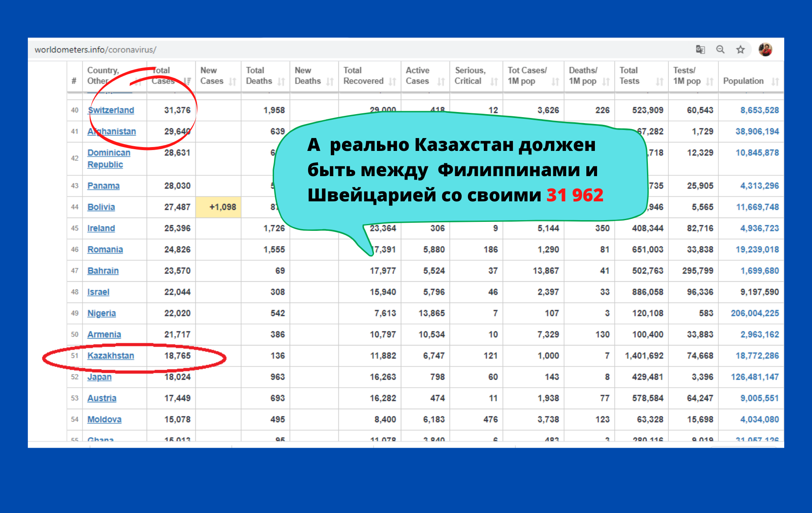
Task: Open the Bahrain country link
Action: (103, 271)
